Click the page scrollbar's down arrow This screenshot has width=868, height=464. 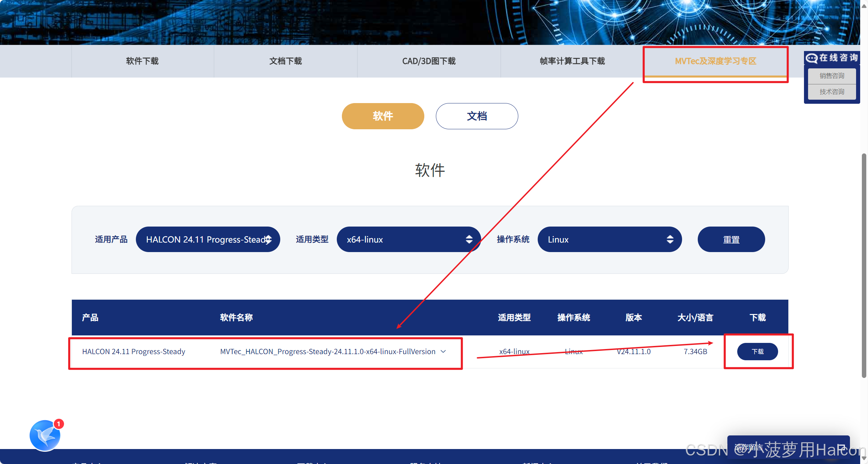click(864, 458)
